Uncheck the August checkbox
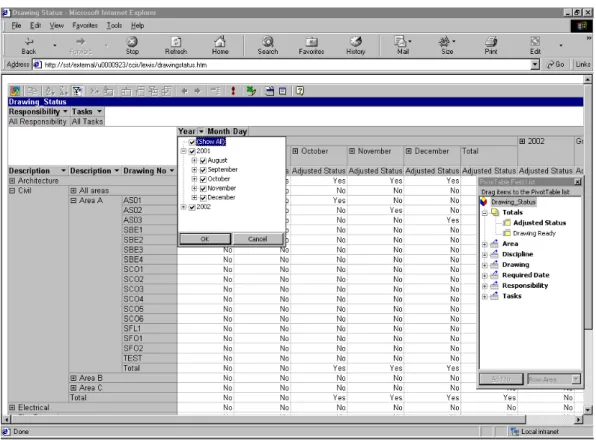596x440 pixels. tap(203, 160)
